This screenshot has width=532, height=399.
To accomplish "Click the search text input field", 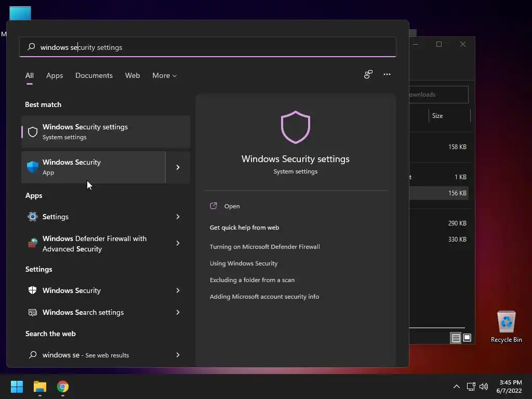I will click(208, 47).
